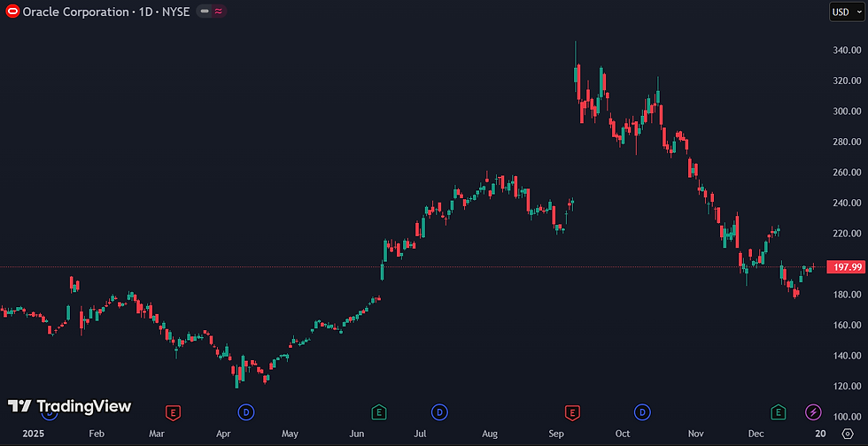Screen dimensions: 868x446
Task: Click the green earnings marker in June
Action: (x=379, y=412)
